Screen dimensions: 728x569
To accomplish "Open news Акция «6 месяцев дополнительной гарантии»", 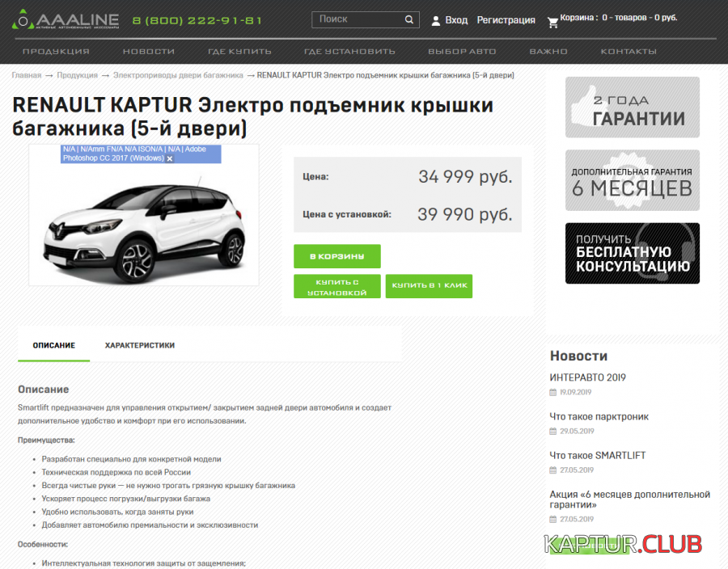I will click(x=629, y=499).
